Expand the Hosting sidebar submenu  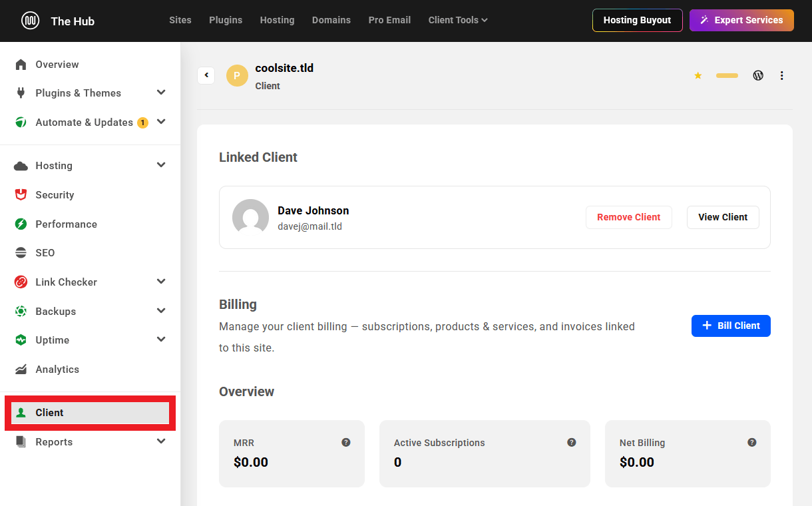[161, 165]
